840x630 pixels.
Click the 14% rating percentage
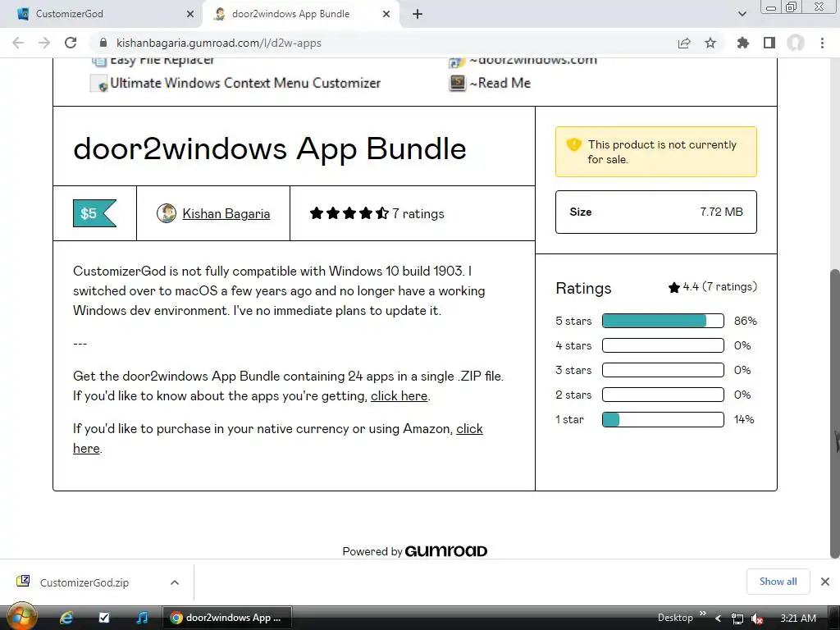point(744,419)
